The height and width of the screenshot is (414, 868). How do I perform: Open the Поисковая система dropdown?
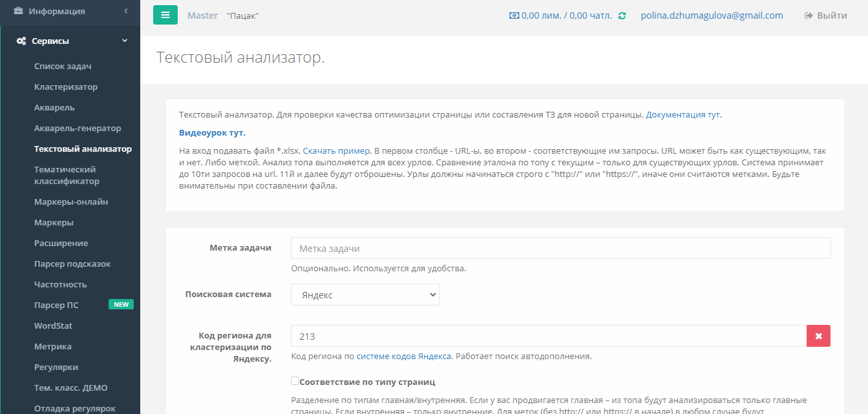tap(365, 295)
